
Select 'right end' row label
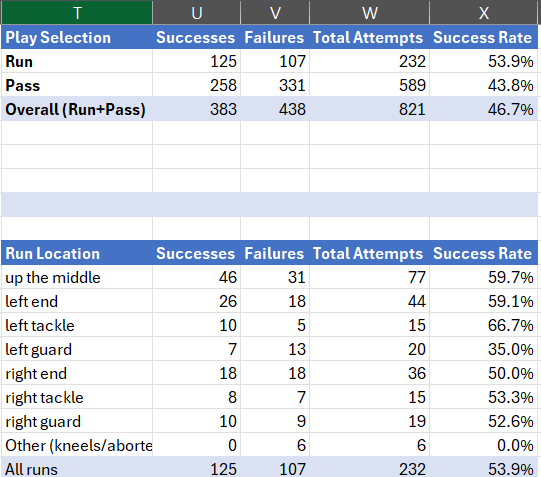pyautogui.click(x=77, y=373)
